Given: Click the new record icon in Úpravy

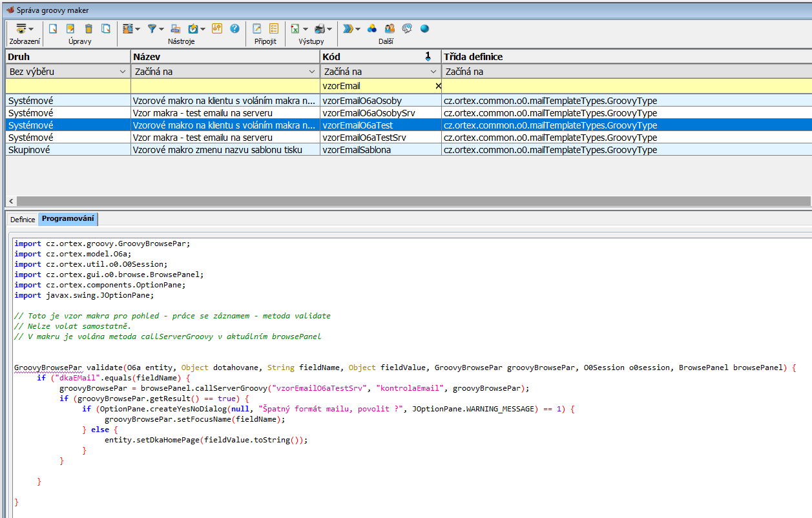Looking at the screenshot, I should point(54,28).
